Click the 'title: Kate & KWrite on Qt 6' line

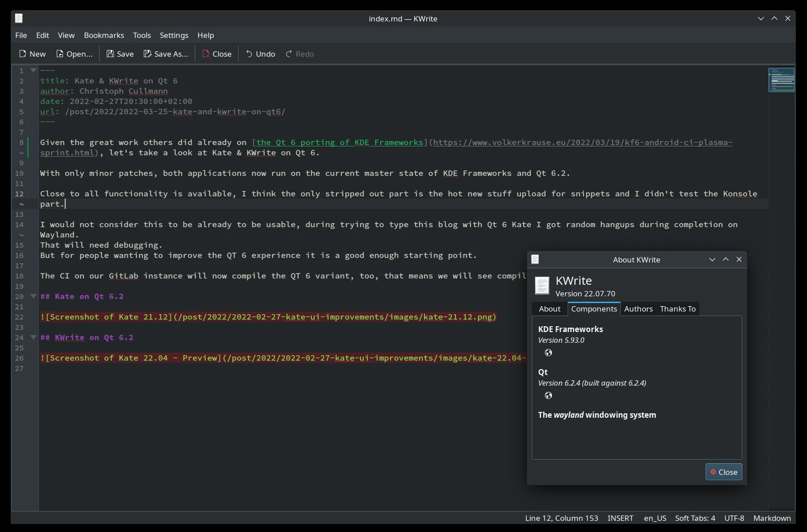pos(109,81)
